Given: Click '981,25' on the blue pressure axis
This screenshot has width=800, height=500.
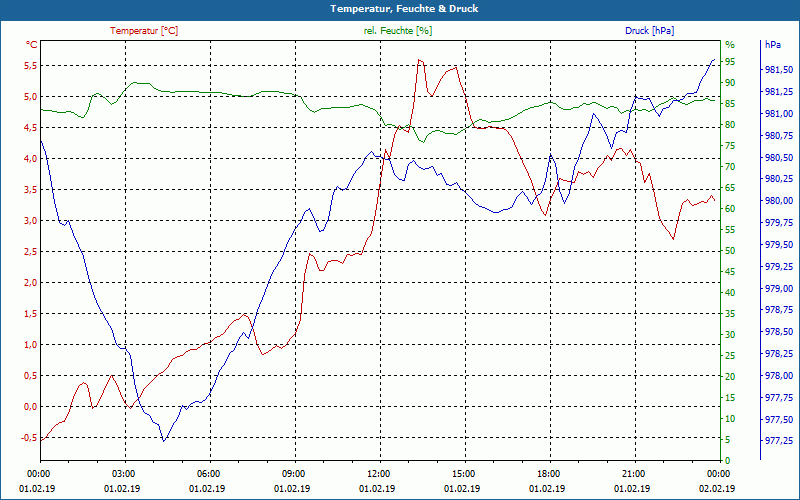Looking at the screenshot, I should point(779,92).
